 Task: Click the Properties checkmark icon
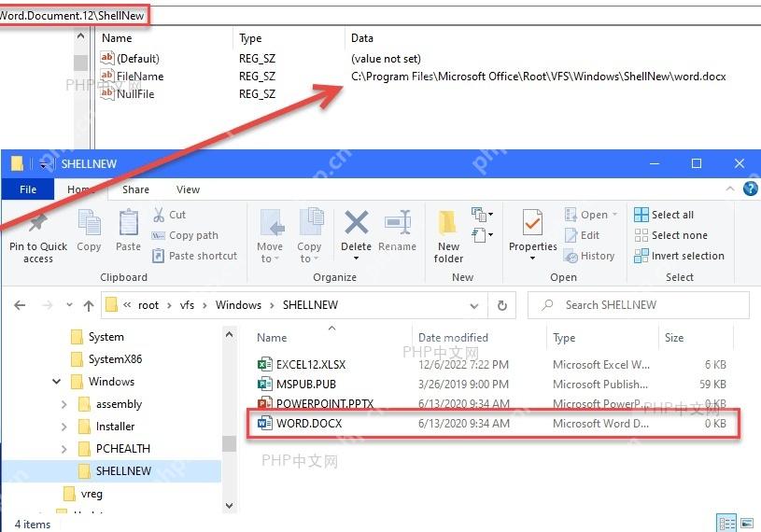coord(532,222)
